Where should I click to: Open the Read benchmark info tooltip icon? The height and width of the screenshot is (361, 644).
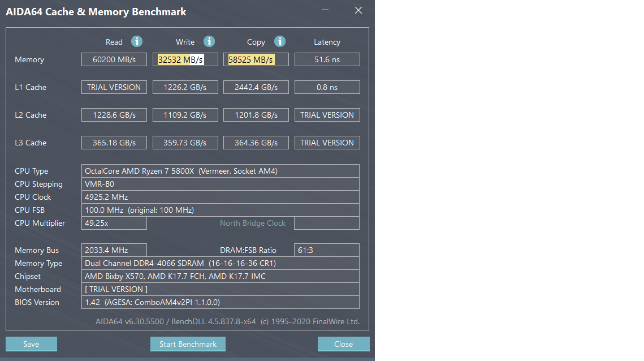[137, 41]
